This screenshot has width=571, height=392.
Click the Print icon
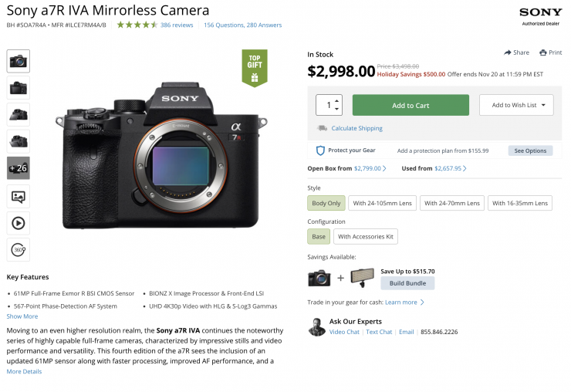coord(543,52)
